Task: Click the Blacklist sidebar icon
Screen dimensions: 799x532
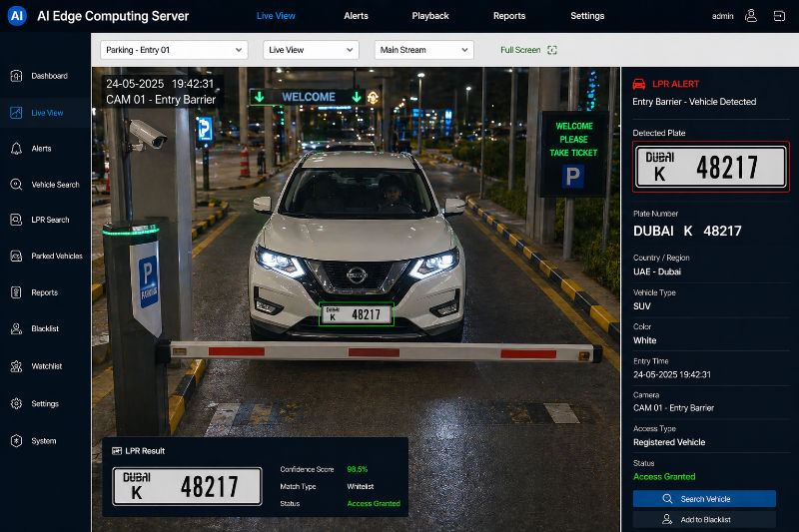Action: pyautogui.click(x=16, y=328)
